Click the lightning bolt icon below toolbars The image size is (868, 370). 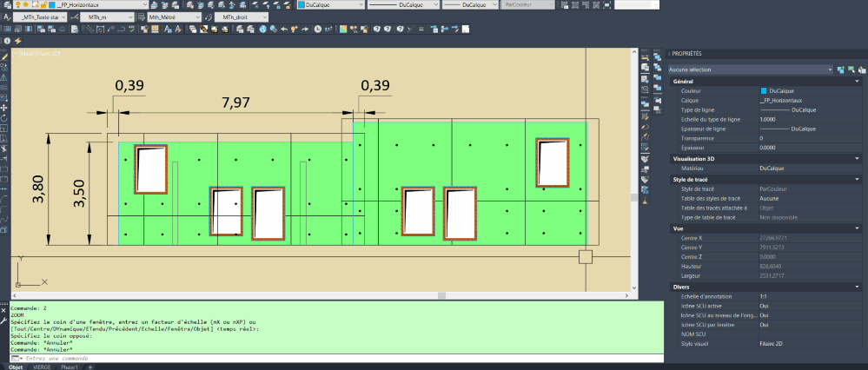17,41
